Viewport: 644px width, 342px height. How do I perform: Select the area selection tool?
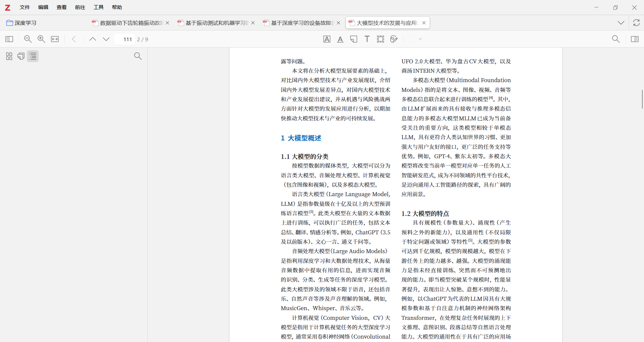coord(380,39)
